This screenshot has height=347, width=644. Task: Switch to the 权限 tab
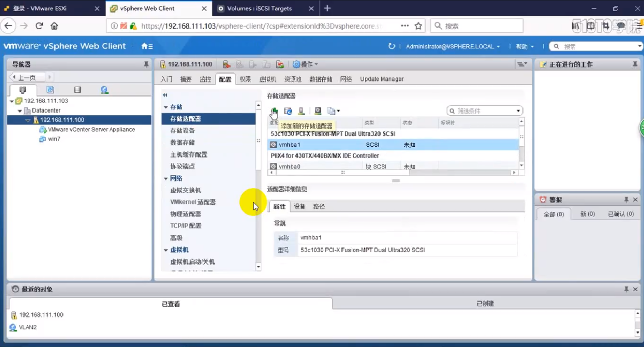click(x=245, y=79)
